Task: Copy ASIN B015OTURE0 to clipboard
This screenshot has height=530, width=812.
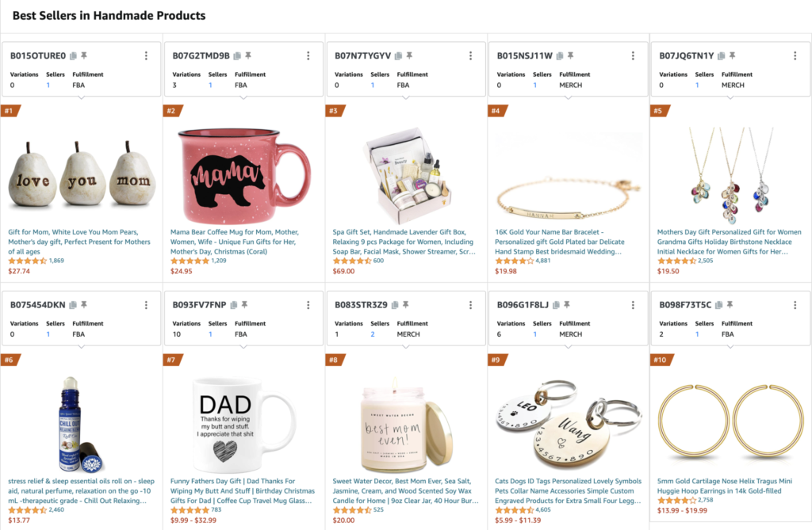Action: coord(73,55)
